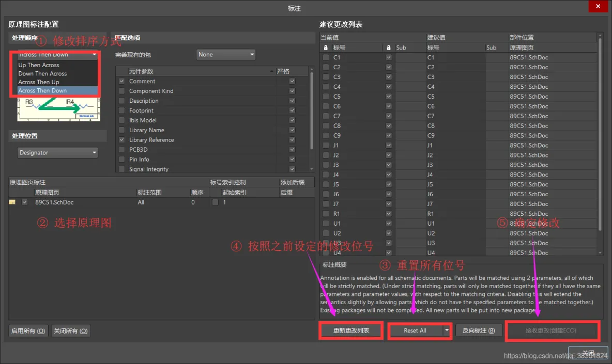Click C8 row's 89C51.SchDoc location

529,126
